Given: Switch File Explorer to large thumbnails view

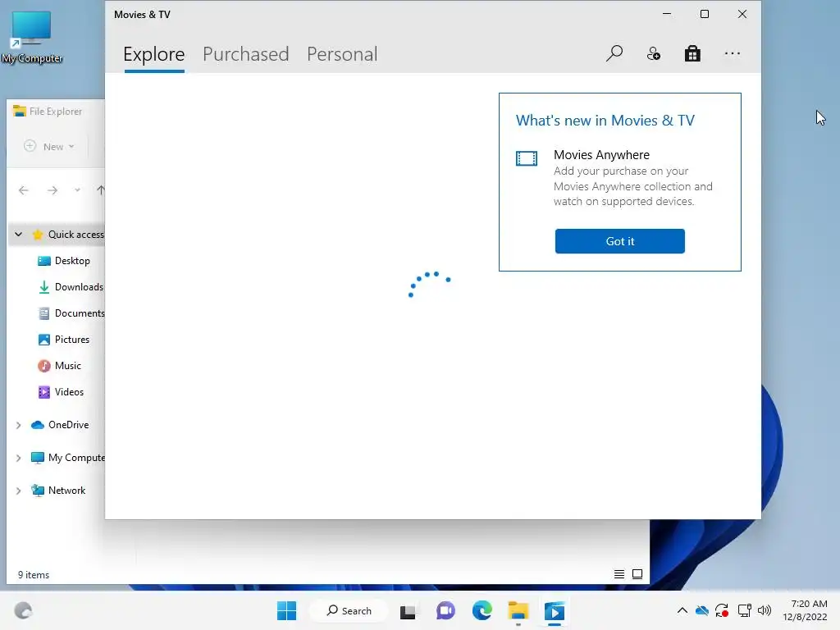Looking at the screenshot, I should tap(637, 574).
